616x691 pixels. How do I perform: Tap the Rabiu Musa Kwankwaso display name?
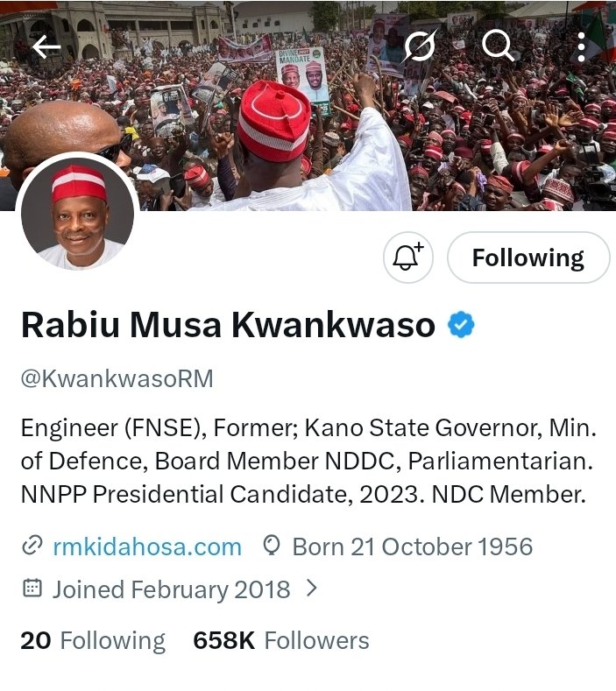(228, 325)
